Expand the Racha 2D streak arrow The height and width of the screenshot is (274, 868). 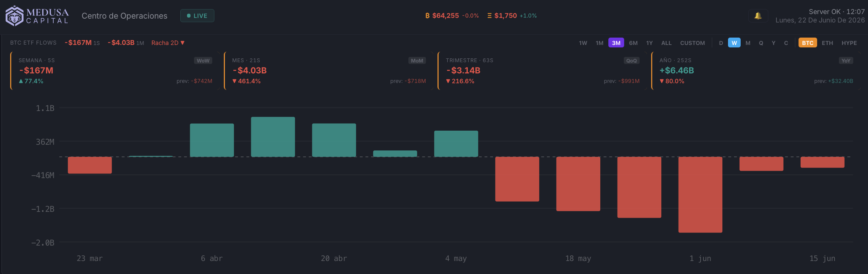[182, 43]
